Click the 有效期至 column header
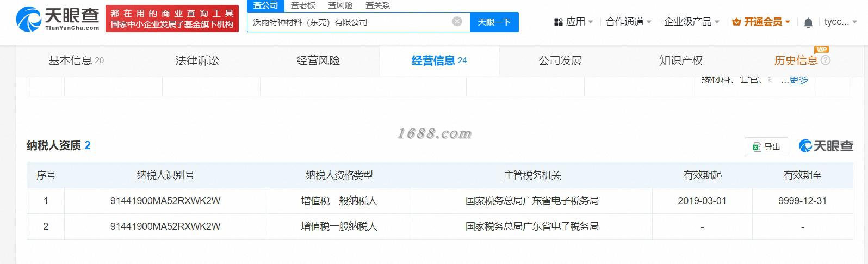The width and height of the screenshot is (868, 264). click(x=803, y=175)
